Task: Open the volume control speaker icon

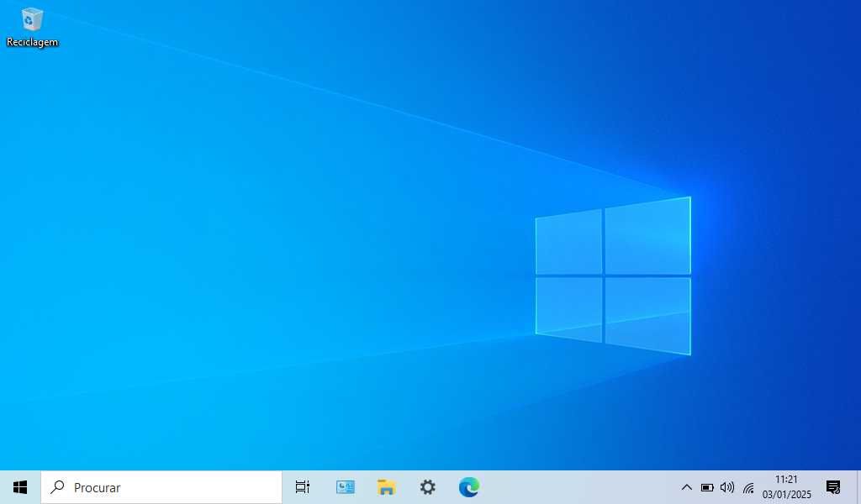Action: (x=727, y=487)
